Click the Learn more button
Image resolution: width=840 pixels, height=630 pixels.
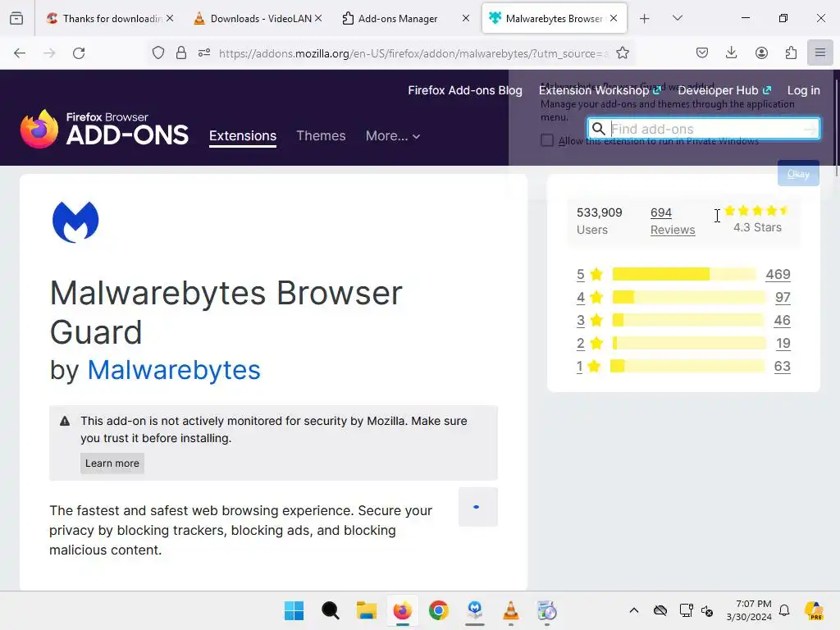coord(112,463)
